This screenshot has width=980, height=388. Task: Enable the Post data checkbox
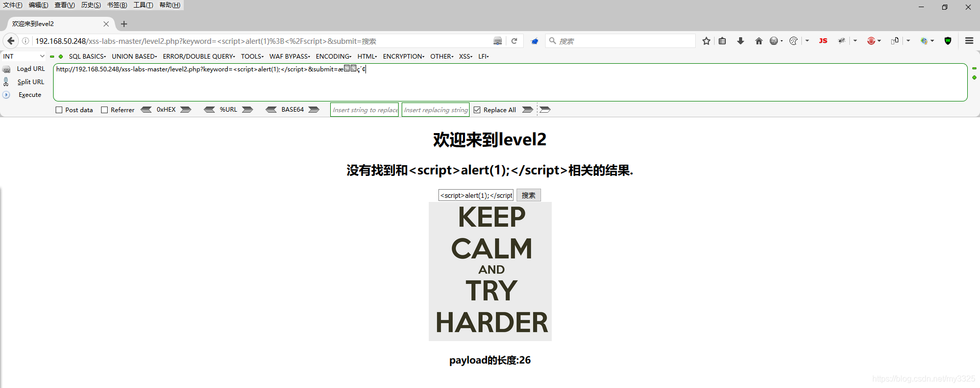59,110
